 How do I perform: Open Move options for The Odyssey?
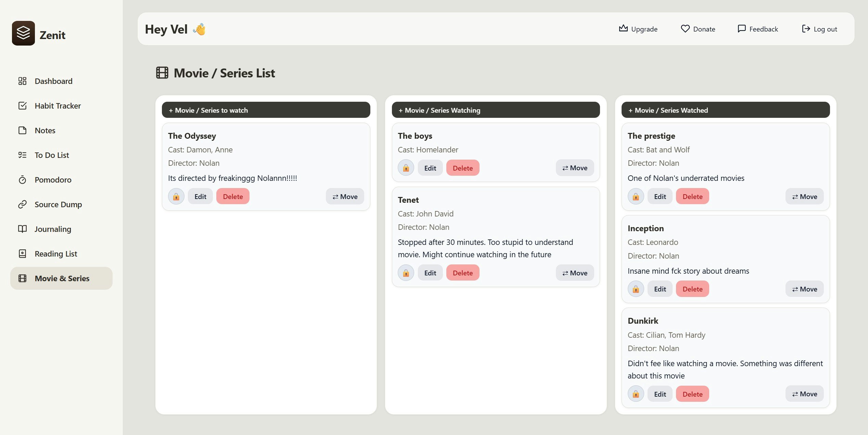(345, 197)
